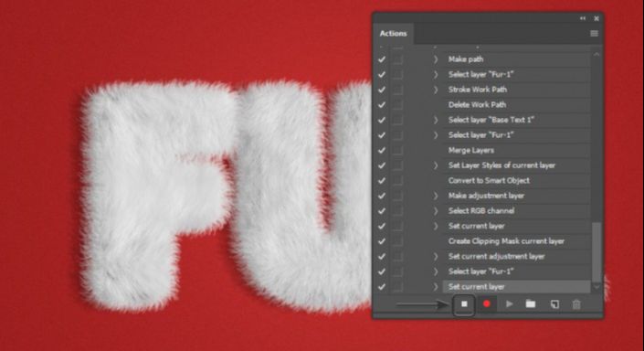The width and height of the screenshot is (644, 351).
Task: Toggle checkmark for Merge Layers step
Action: (382, 151)
